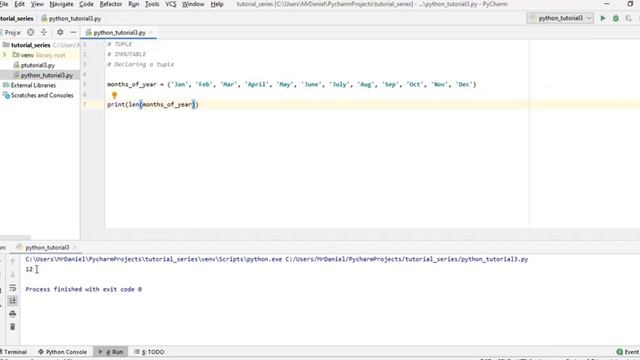Viewport: 640px width, 360px height.
Task: Click the yellow intention lightbulb
Action: coord(114,95)
